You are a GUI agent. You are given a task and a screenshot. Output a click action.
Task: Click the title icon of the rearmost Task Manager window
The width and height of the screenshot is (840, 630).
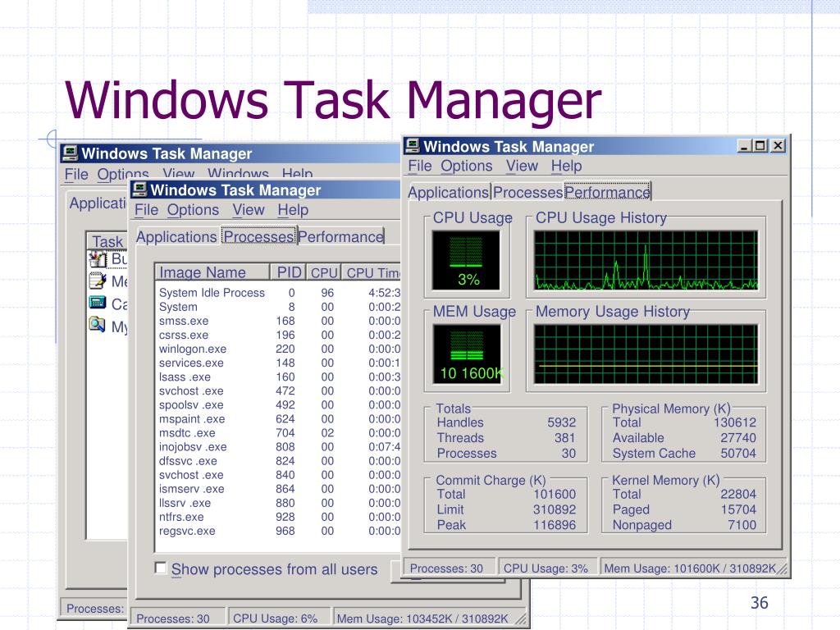tap(70, 153)
